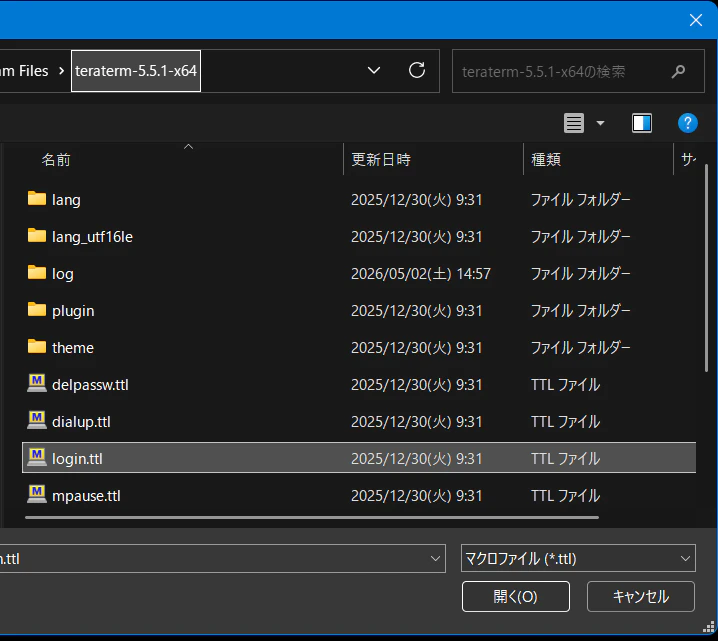718x641 pixels.
Task: Click the mpause.ttl macro file icon
Action: pos(37,494)
